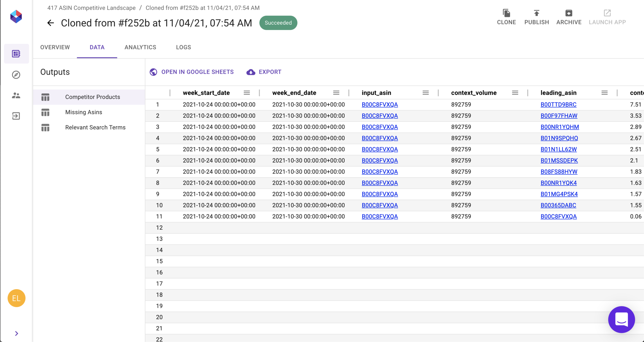Open the chat support bubble
The width and height of the screenshot is (644, 342).
(621, 319)
